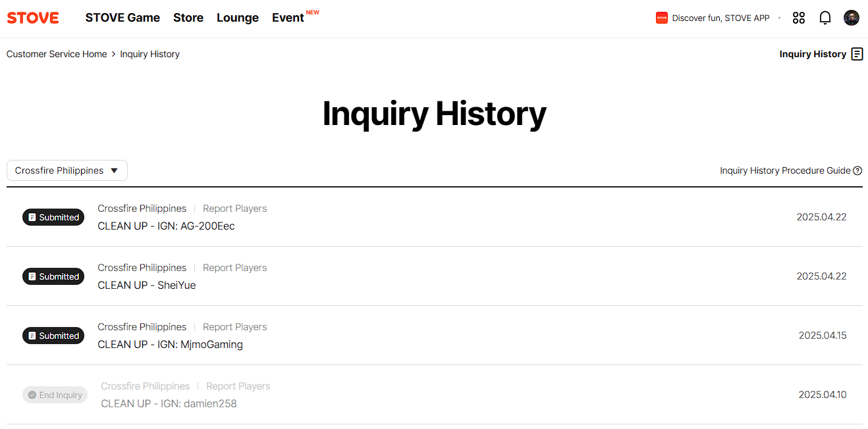Click the Submitted badge for SheiYue
This screenshot has height=429, width=868.
(53, 276)
